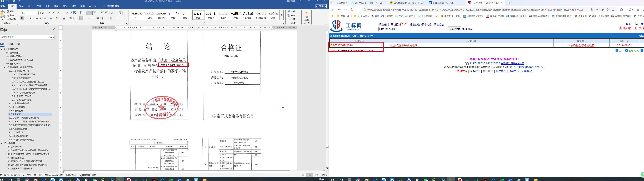Apply superscript formatting

coord(45,18)
